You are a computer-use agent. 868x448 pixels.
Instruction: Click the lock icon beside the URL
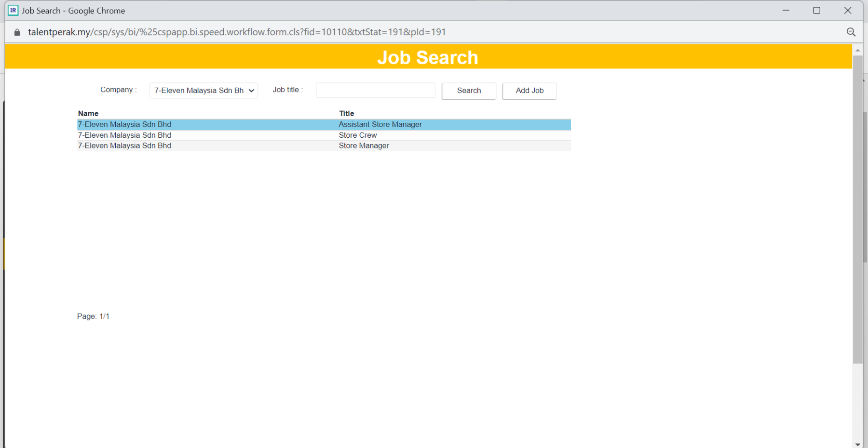[x=17, y=32]
